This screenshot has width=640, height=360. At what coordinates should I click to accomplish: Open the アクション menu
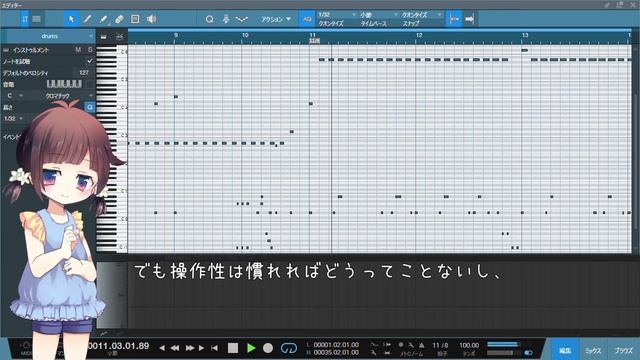coord(276,19)
